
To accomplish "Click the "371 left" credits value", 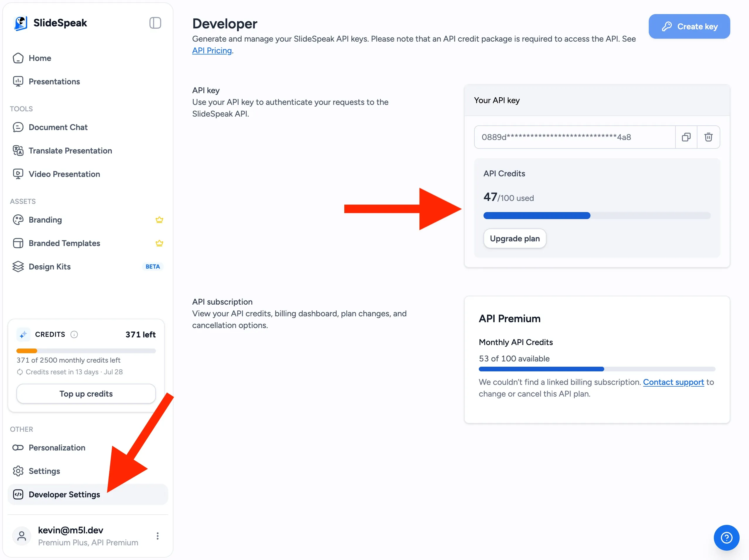I will pos(141,335).
